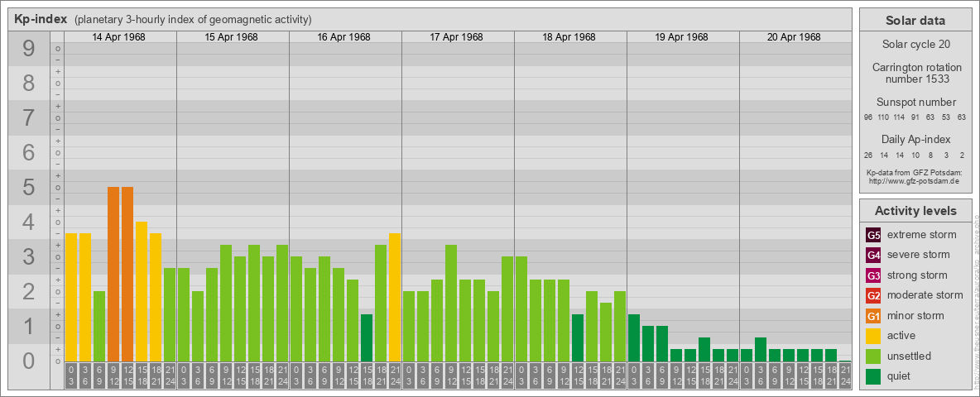
Task: Click the 0-3 hour label under 14 Apr
Action: [71, 375]
